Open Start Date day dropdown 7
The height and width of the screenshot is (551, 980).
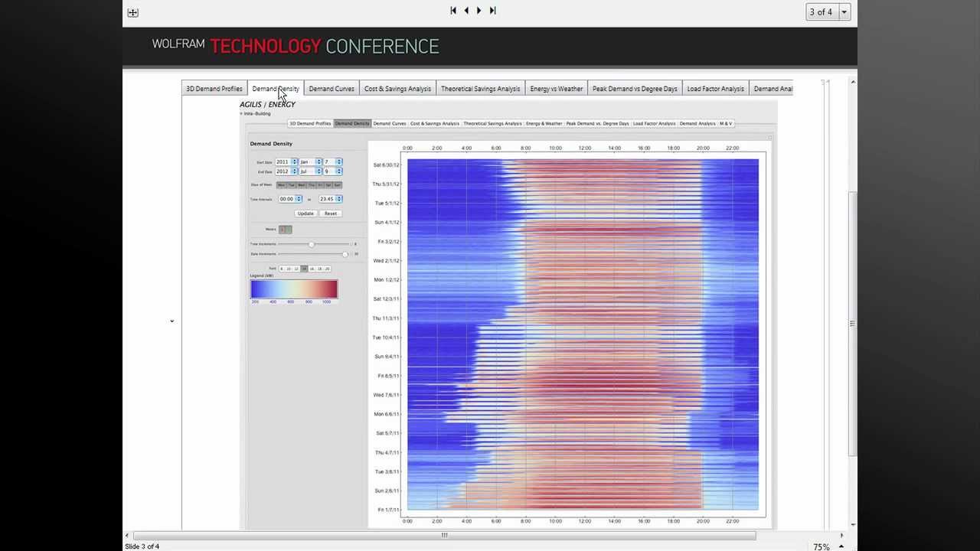point(333,161)
